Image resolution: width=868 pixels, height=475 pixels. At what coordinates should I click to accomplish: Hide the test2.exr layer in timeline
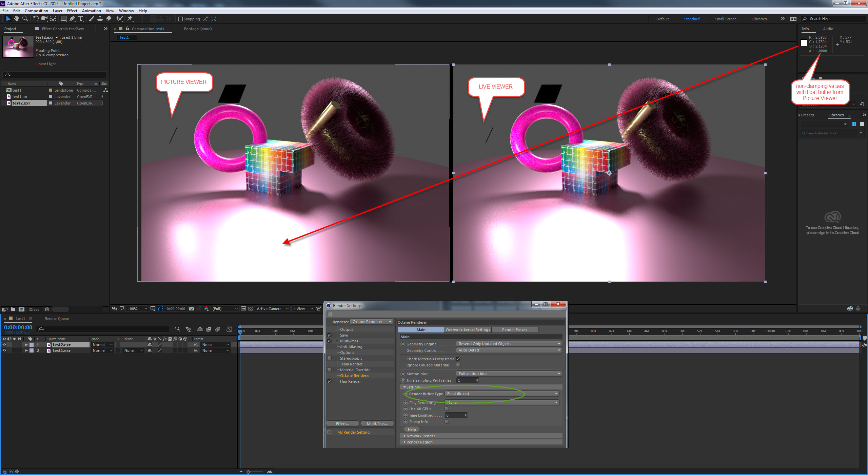pos(4,345)
